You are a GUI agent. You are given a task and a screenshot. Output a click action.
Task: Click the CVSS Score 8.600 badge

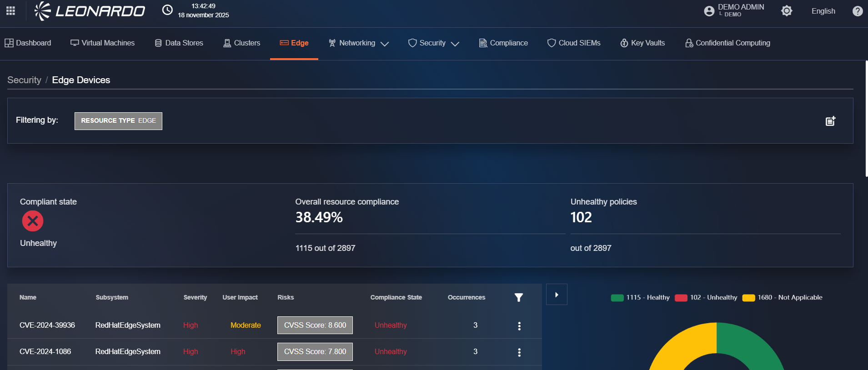(315, 325)
